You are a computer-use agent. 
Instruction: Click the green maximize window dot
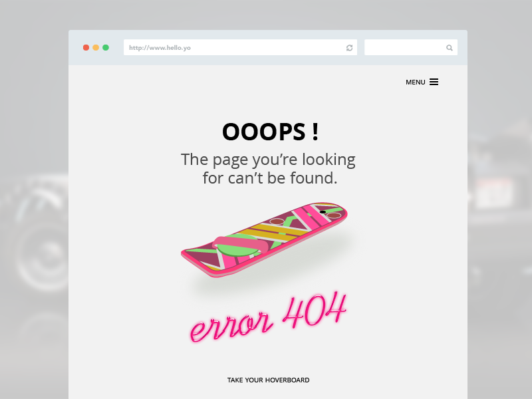coord(106,47)
